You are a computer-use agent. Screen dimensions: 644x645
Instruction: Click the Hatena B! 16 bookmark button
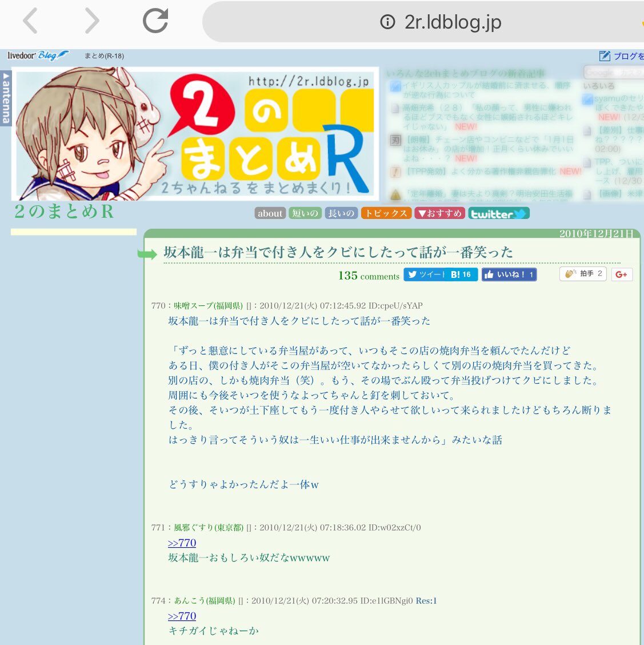click(x=462, y=274)
